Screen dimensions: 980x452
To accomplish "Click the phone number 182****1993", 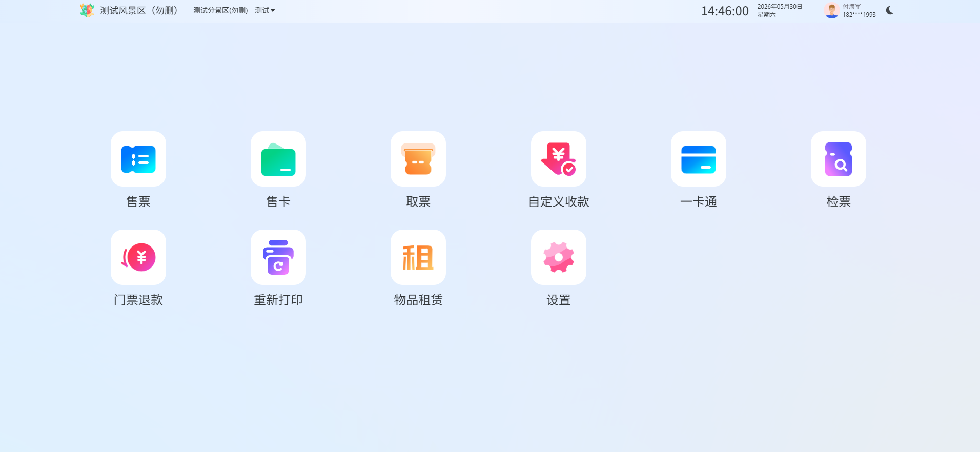I will (859, 15).
